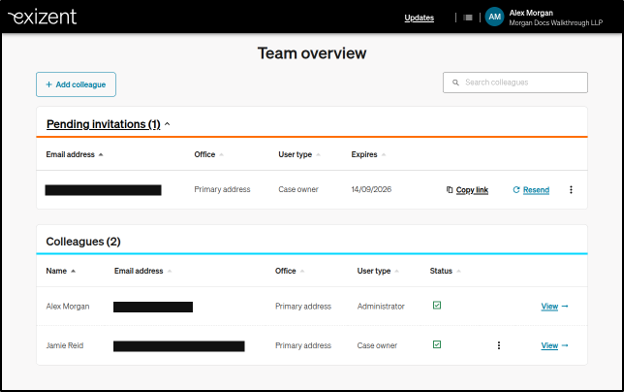Open the list menu icon in header
The height and width of the screenshot is (392, 624).
[468, 18]
